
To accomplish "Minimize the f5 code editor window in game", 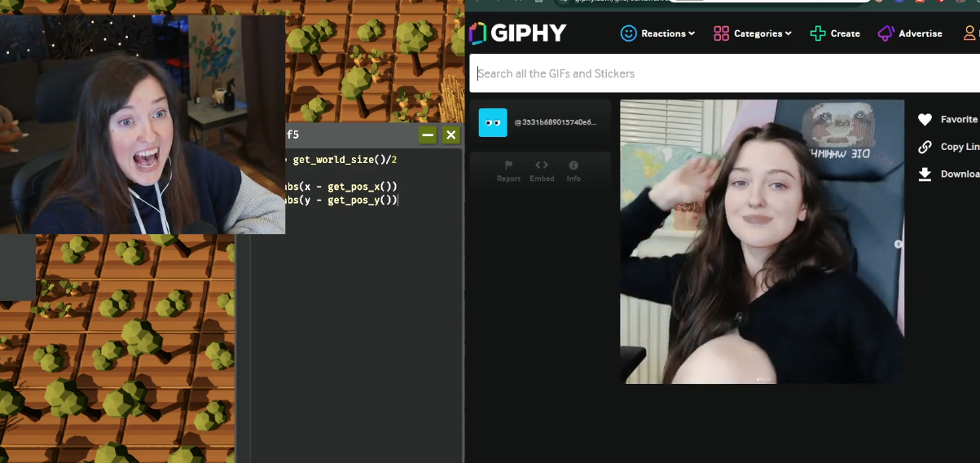I will pos(428,135).
